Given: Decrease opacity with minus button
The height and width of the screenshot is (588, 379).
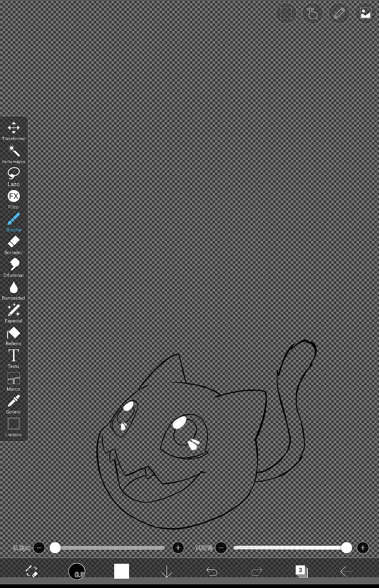Looking at the screenshot, I should click(221, 548).
